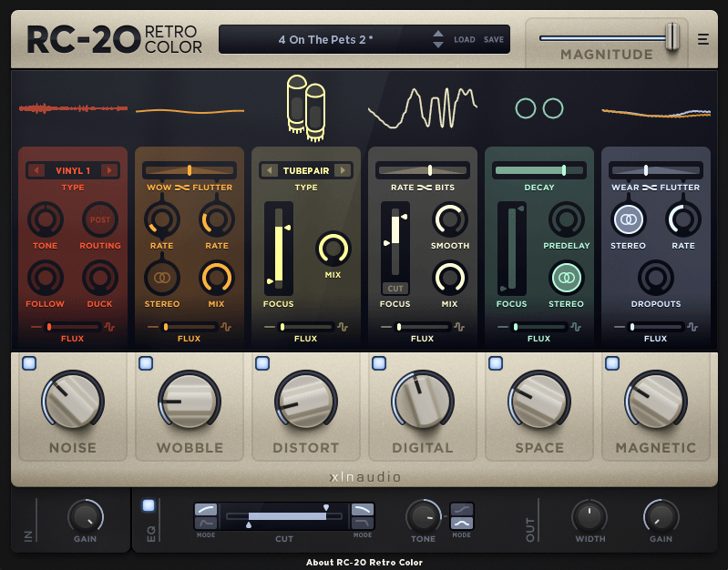Toggle the Wobble Stereo button
The width and height of the screenshot is (728, 570).
point(161,278)
